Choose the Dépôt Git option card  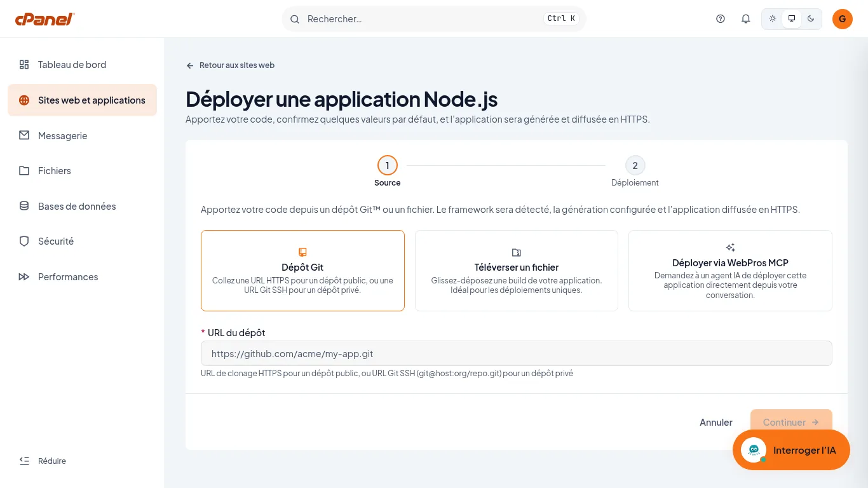[x=302, y=271]
